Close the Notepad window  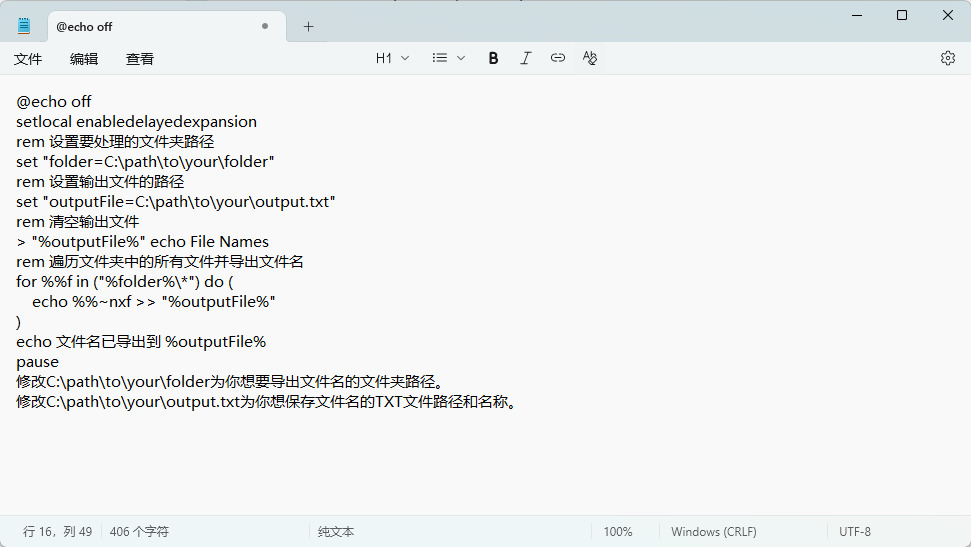(947, 15)
